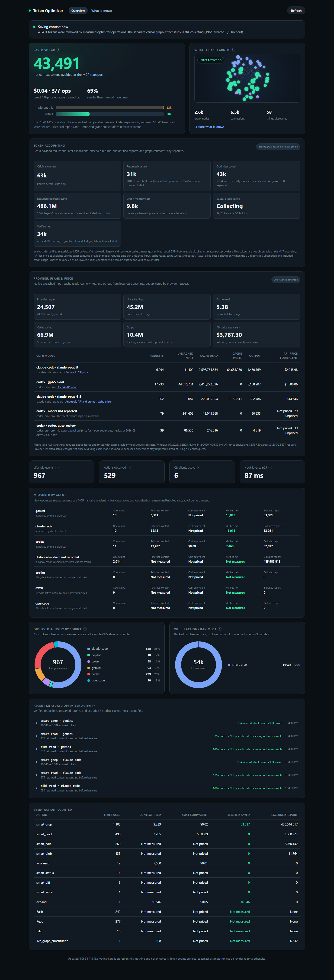This screenshot has height=980, width=334.
Task: Click the green status dot beside Token Optimizer
Action: [x=30, y=11]
